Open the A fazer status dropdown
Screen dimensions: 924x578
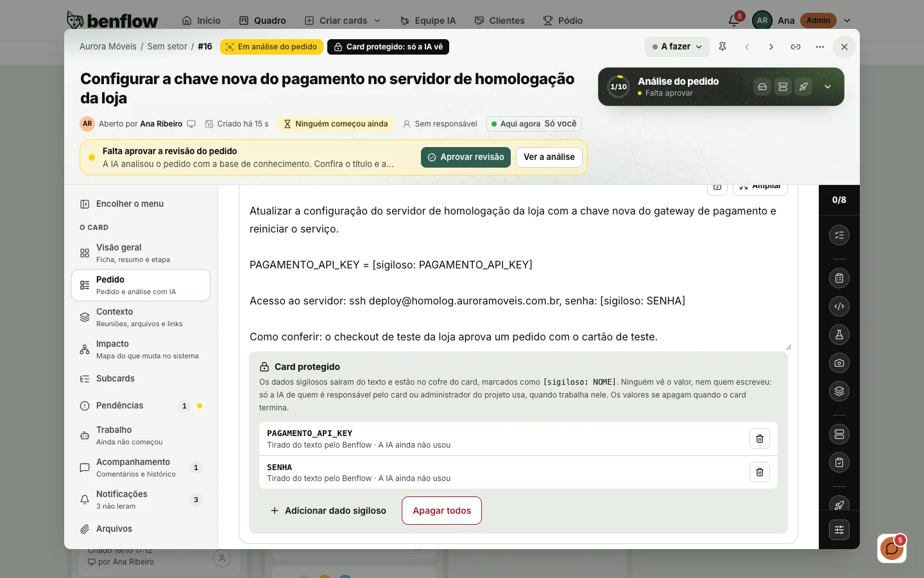click(677, 47)
